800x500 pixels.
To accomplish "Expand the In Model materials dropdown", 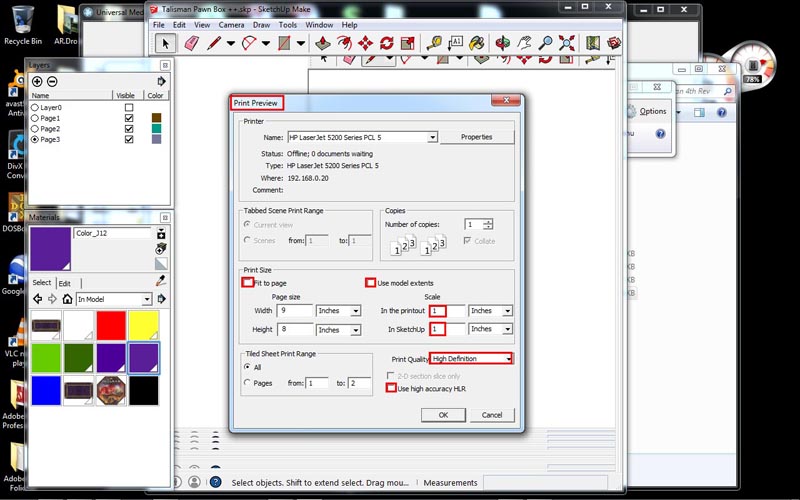I will tap(147, 299).
